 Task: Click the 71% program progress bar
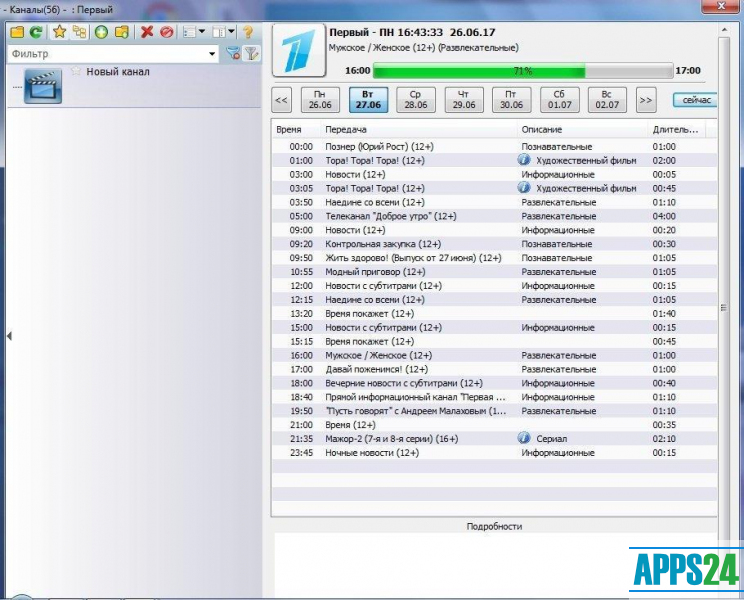pyautogui.click(x=523, y=71)
